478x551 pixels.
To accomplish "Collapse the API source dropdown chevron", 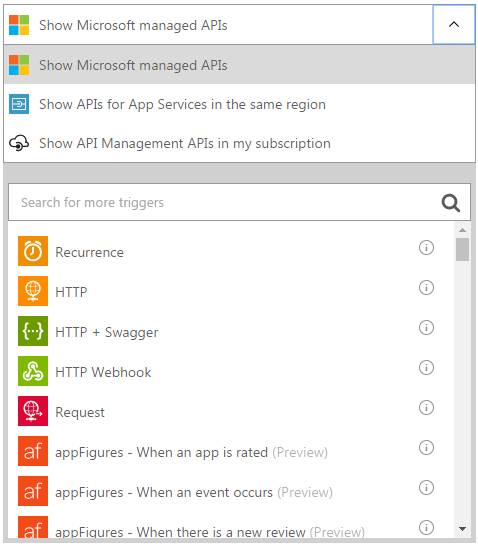I will point(453,25).
